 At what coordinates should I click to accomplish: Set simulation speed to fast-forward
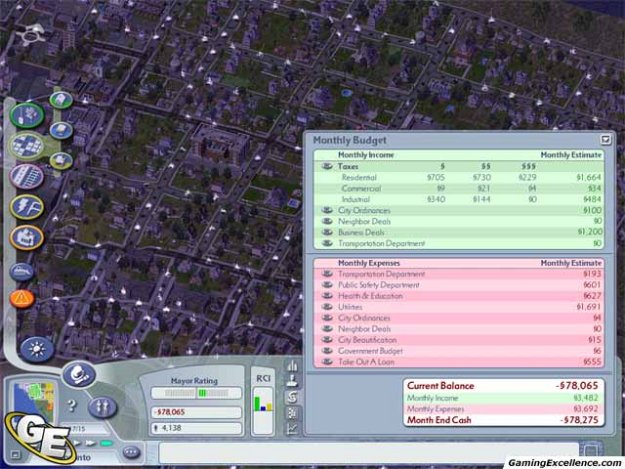pyautogui.click(x=91, y=443)
